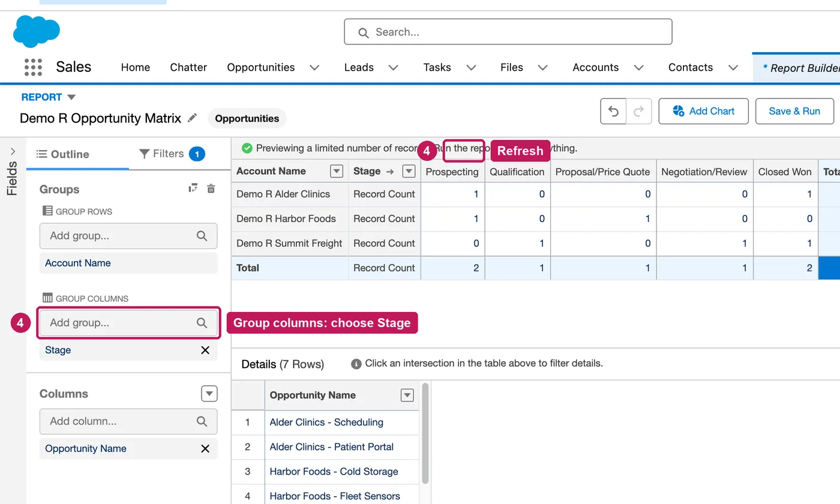
Task: Click the Prospecting column header
Action: pos(452,172)
